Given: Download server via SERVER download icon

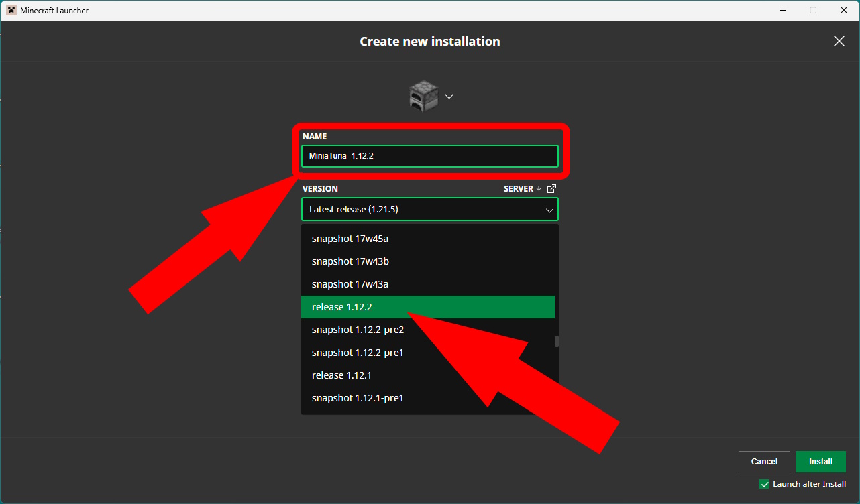Looking at the screenshot, I should pos(538,189).
